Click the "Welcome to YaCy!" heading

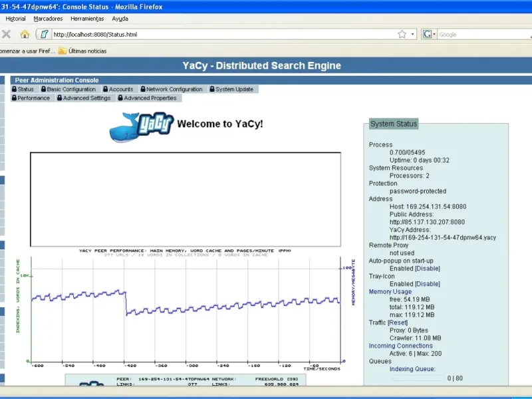(x=220, y=124)
